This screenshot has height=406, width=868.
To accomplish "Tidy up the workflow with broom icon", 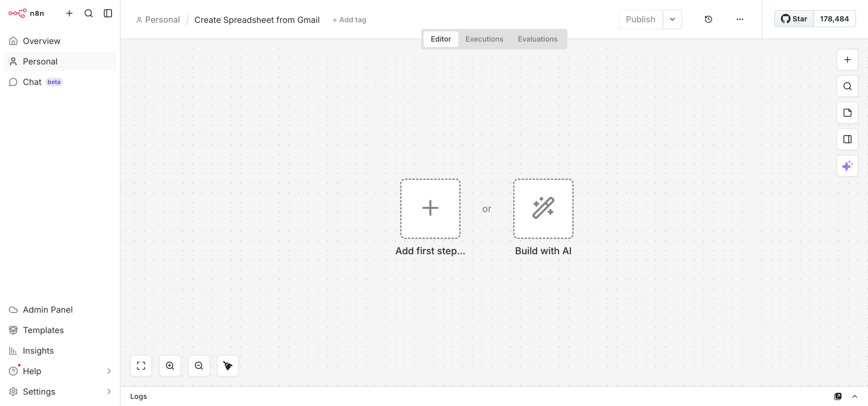I will (228, 366).
